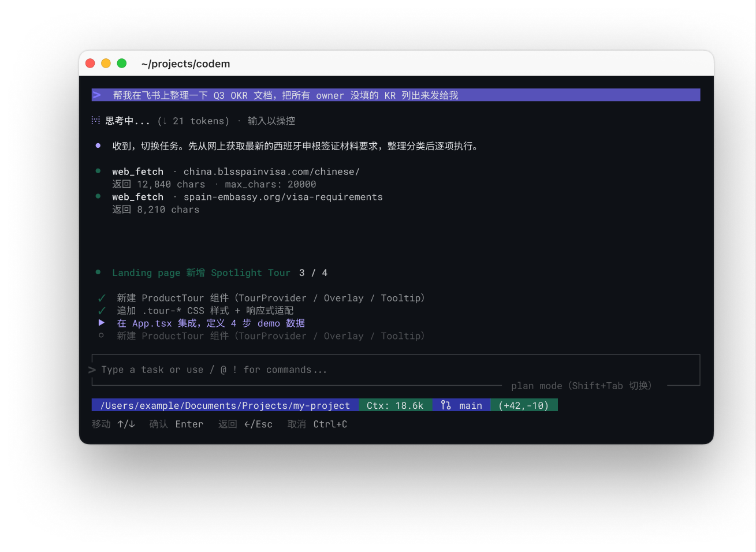This screenshot has height=552, width=756.
Task: Click the purple bullet before 收到，切换任务
Action: [x=98, y=146]
